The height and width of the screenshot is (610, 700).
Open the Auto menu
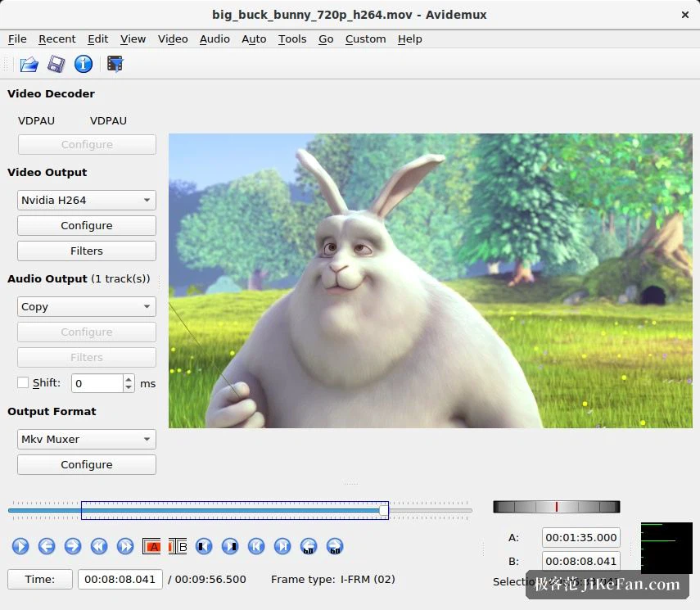(x=254, y=39)
